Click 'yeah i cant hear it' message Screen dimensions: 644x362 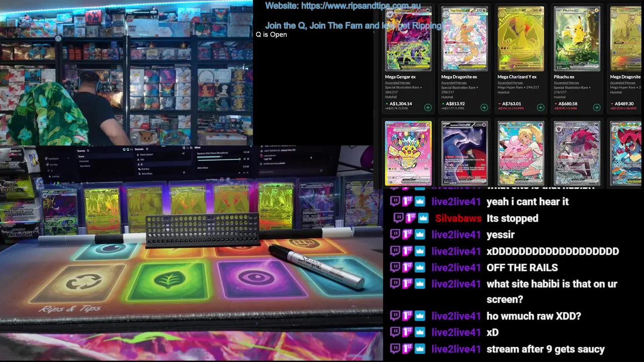click(527, 202)
